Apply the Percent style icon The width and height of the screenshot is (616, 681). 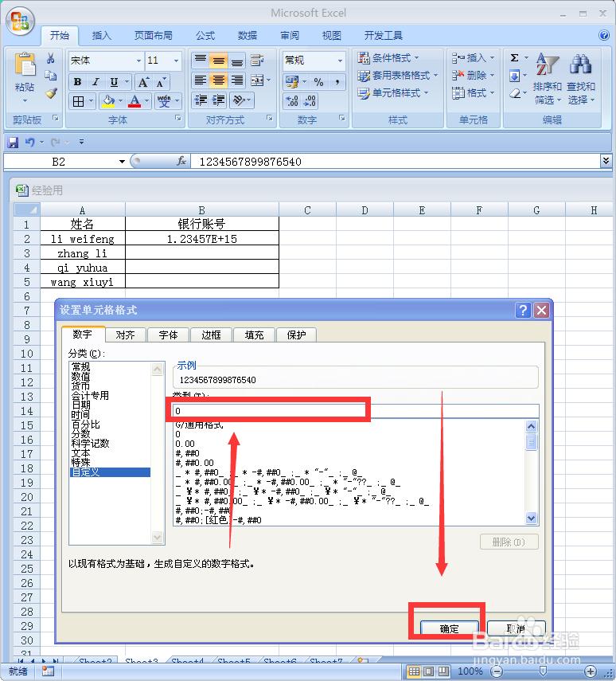(x=318, y=82)
